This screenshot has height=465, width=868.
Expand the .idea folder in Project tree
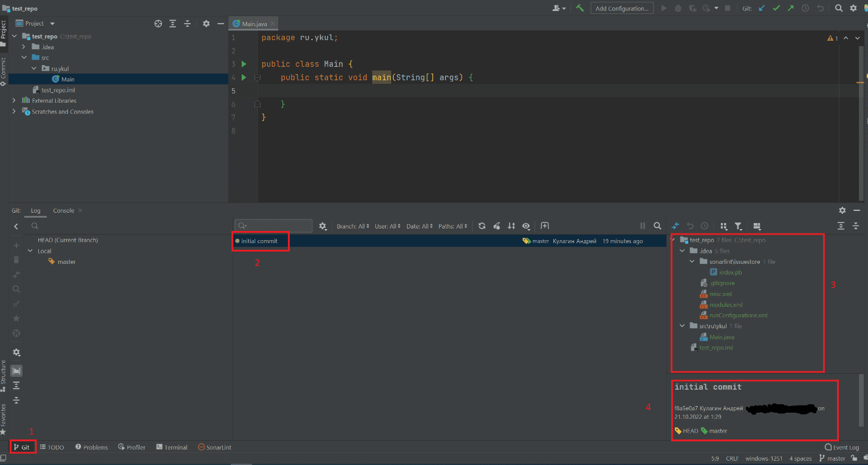point(23,47)
